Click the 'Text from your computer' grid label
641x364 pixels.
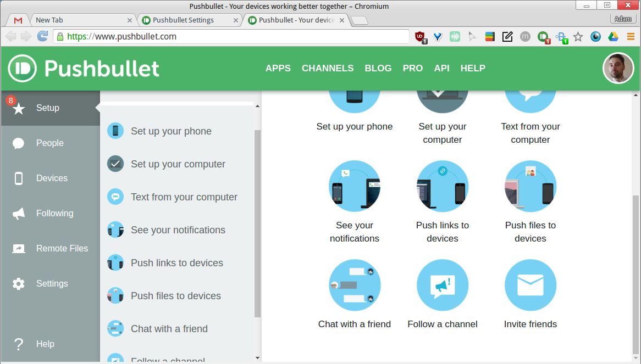[530, 133]
